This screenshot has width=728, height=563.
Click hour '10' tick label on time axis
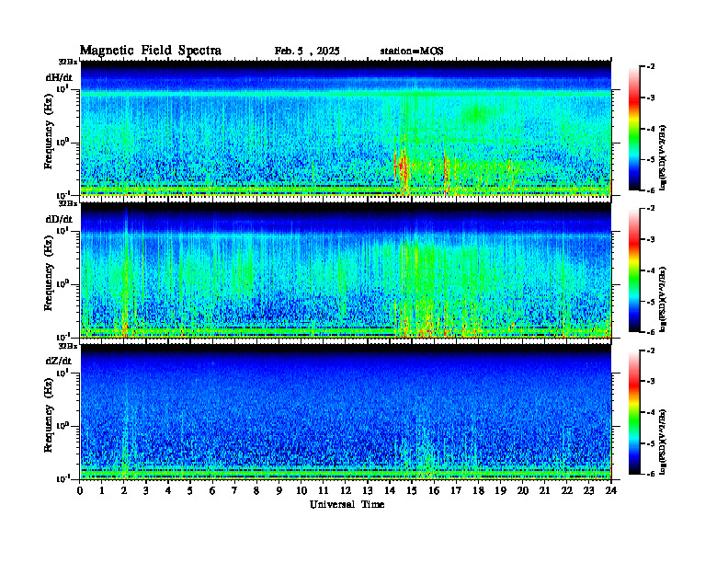tap(301, 491)
